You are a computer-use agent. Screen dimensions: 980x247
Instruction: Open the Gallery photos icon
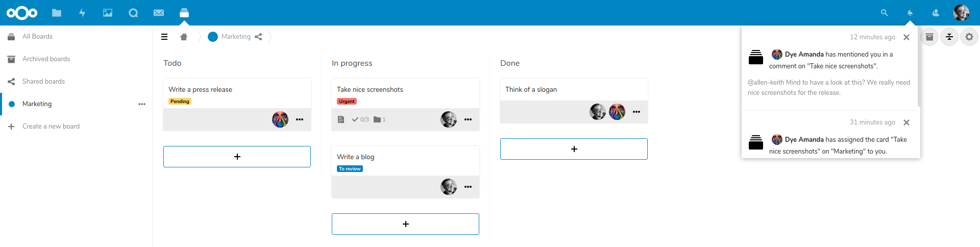pos(108,13)
